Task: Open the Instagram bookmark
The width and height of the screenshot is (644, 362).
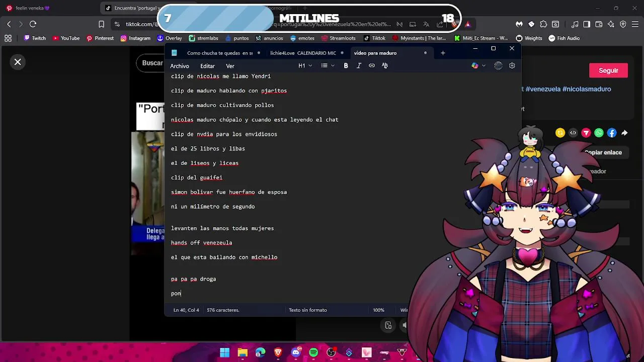Action: point(135,38)
